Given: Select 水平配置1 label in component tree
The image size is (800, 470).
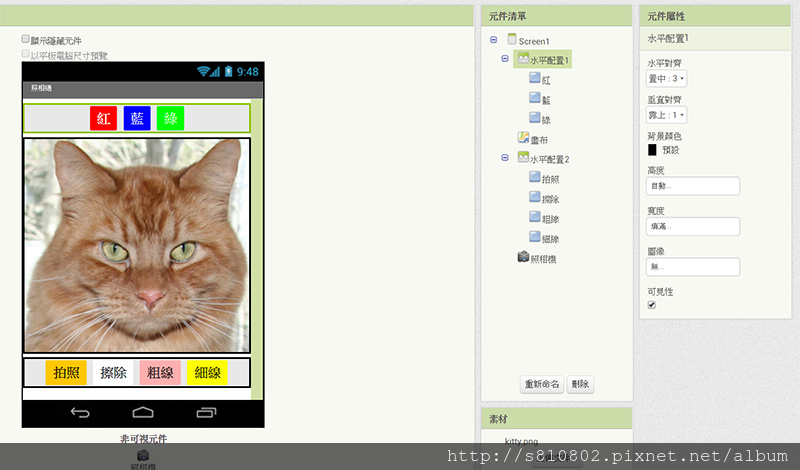Looking at the screenshot, I should tap(549, 60).
